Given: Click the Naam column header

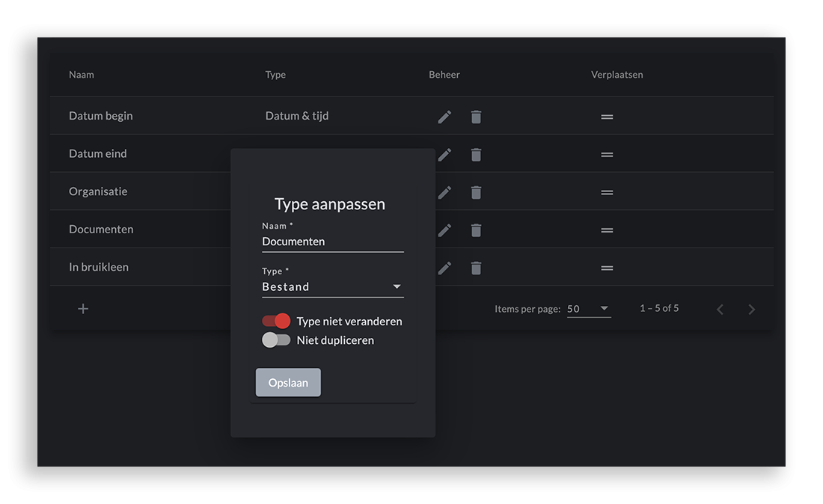Looking at the screenshot, I should pyautogui.click(x=81, y=74).
